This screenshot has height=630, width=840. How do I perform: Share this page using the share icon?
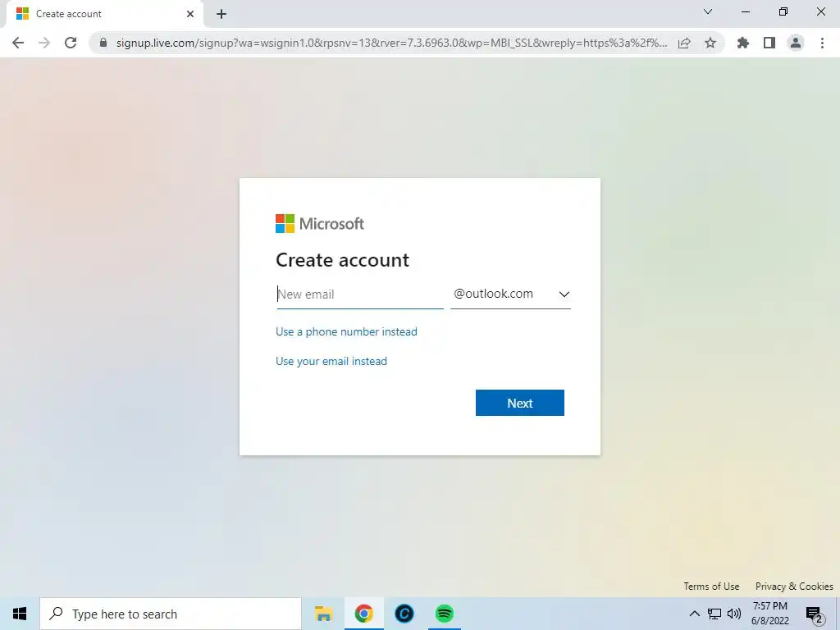(684, 43)
